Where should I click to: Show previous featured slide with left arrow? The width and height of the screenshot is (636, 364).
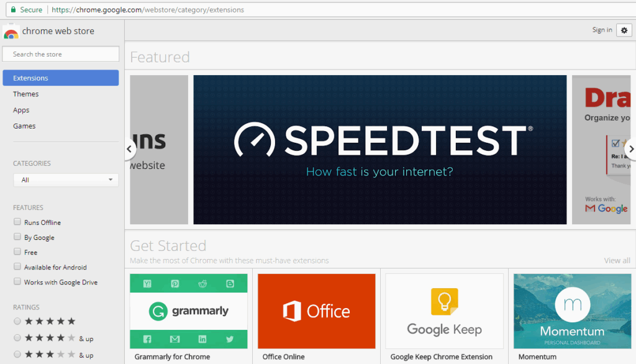(x=129, y=149)
